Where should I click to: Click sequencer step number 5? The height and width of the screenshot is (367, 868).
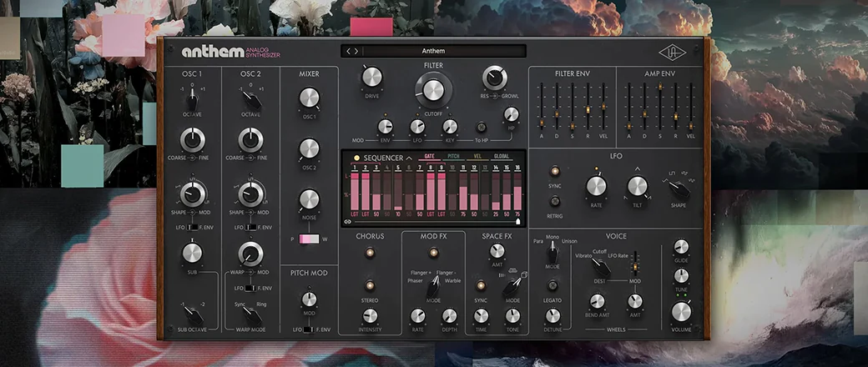coord(398,167)
